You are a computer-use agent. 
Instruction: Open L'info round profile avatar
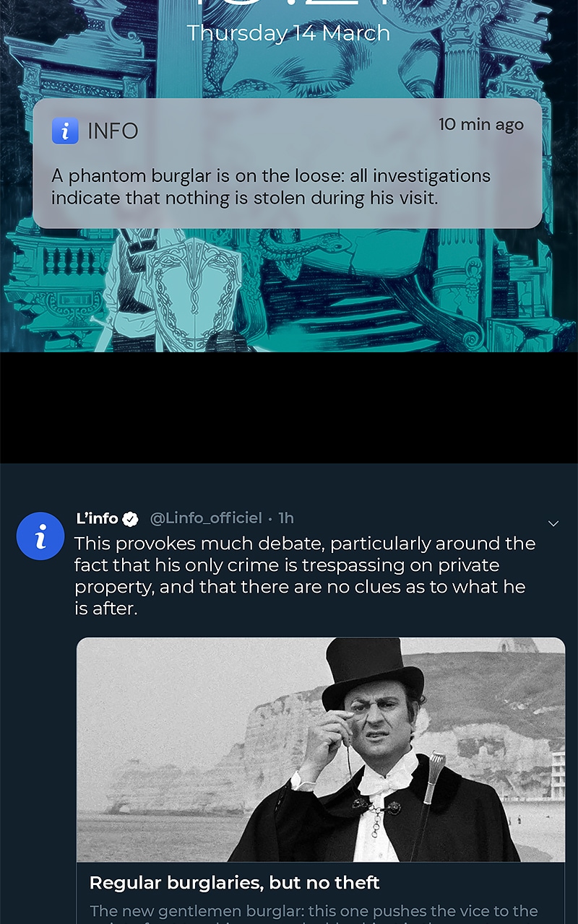(40, 536)
